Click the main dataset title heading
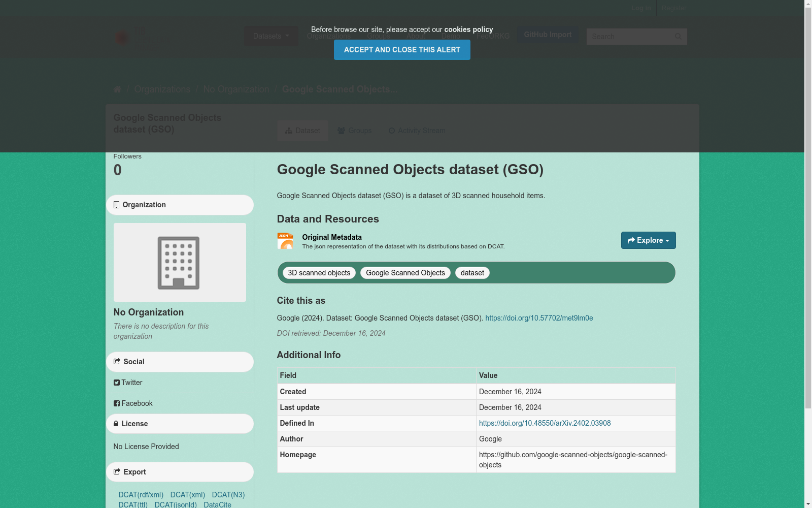 [410, 170]
